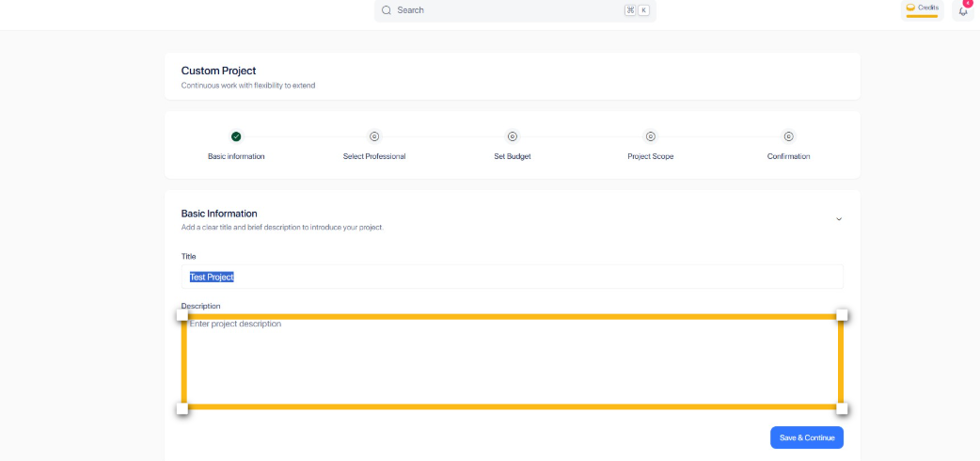
Task: Select the Confirmation step label
Action: click(789, 156)
